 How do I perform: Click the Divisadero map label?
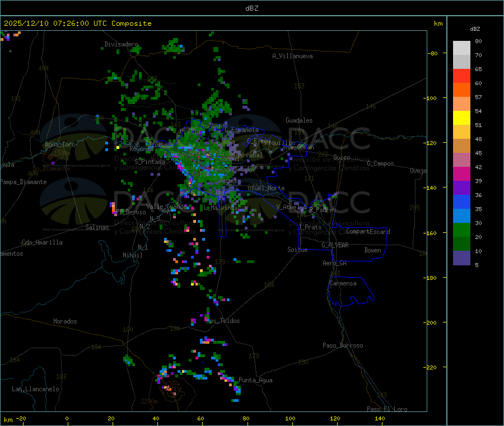click(x=121, y=44)
